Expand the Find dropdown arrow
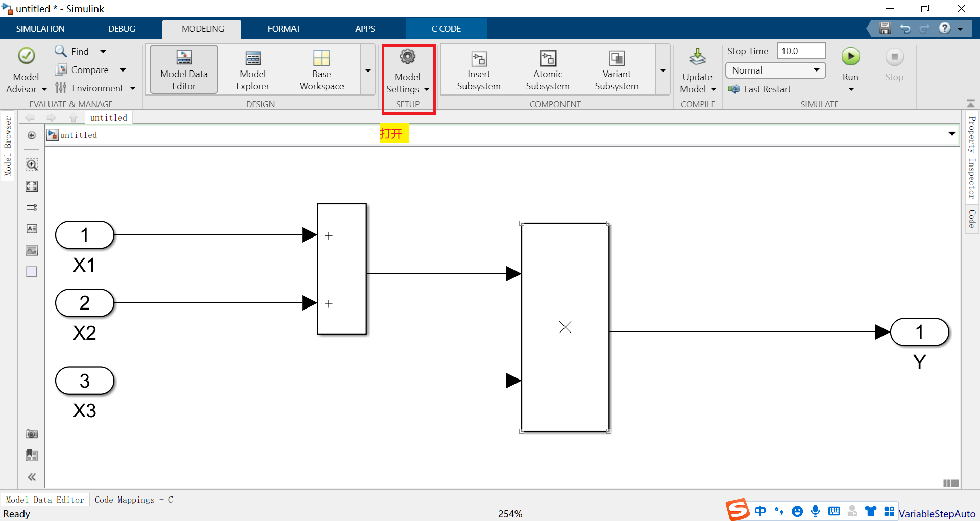Screen dimensions: 980x521 point(103,51)
